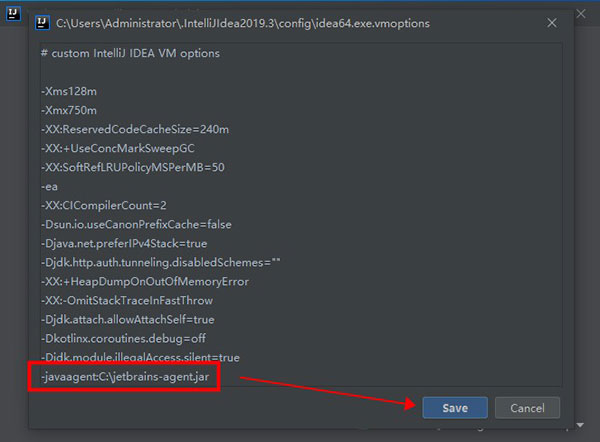
Task: Click the "-ea" line
Action: (49, 187)
